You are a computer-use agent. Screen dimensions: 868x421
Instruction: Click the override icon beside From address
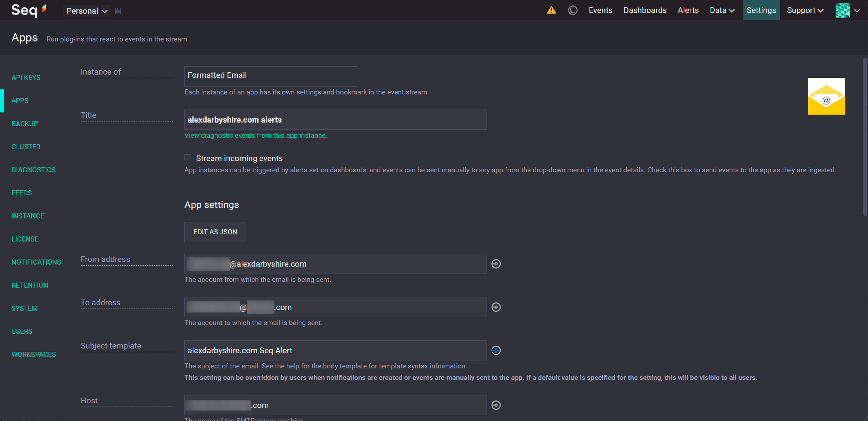(496, 264)
